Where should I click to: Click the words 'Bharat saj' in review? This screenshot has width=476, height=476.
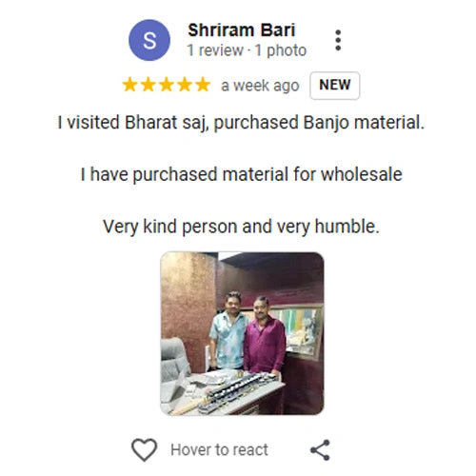coord(165,123)
